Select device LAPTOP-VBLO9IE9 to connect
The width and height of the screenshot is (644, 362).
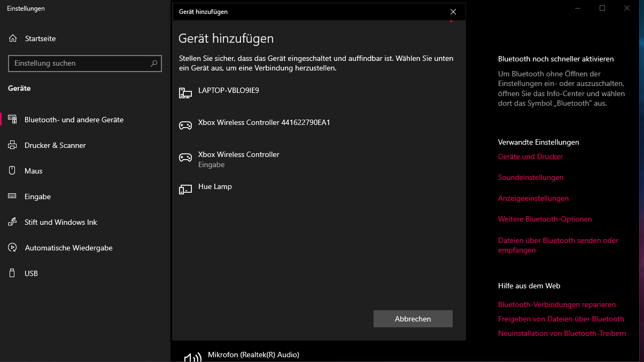(319, 93)
